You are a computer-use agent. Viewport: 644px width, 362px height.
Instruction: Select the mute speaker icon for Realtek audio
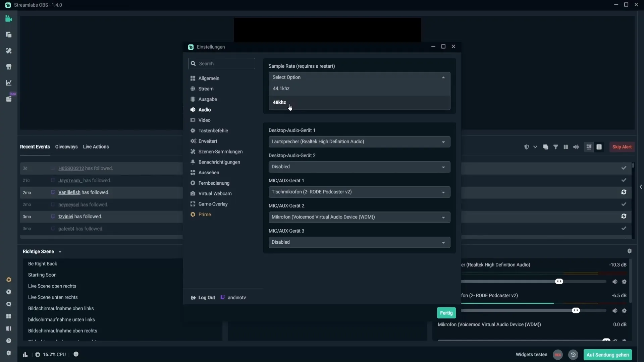coord(615,282)
